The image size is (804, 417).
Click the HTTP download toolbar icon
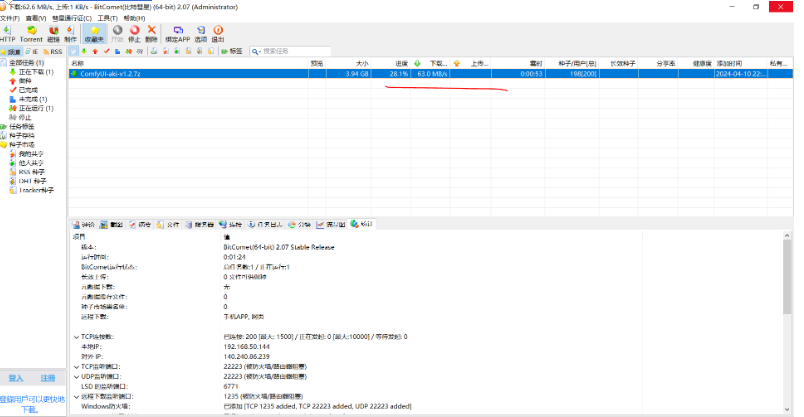tap(8, 33)
